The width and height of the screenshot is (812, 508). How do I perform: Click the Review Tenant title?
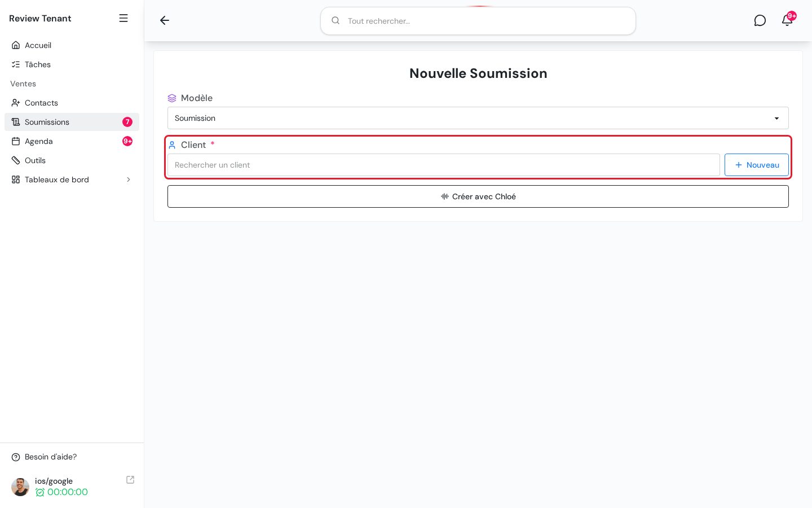tap(40, 18)
